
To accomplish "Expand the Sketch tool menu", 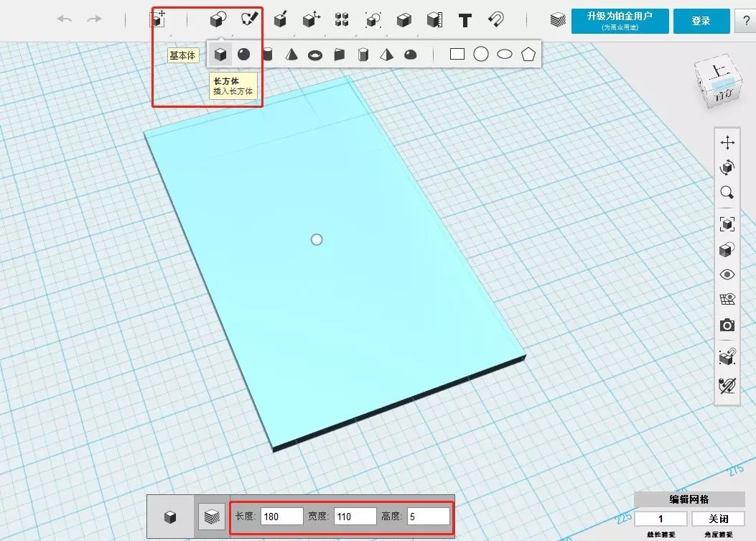I will [x=249, y=19].
